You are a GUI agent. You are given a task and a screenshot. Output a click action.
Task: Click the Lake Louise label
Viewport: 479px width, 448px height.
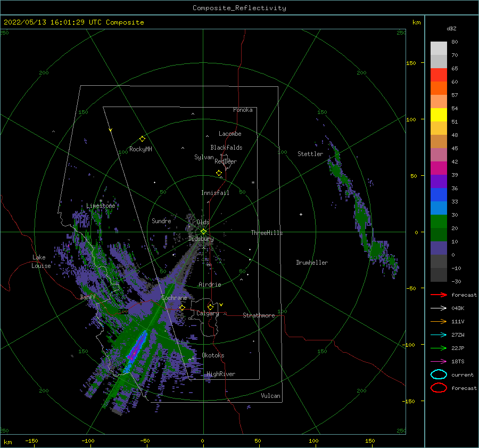click(x=42, y=262)
